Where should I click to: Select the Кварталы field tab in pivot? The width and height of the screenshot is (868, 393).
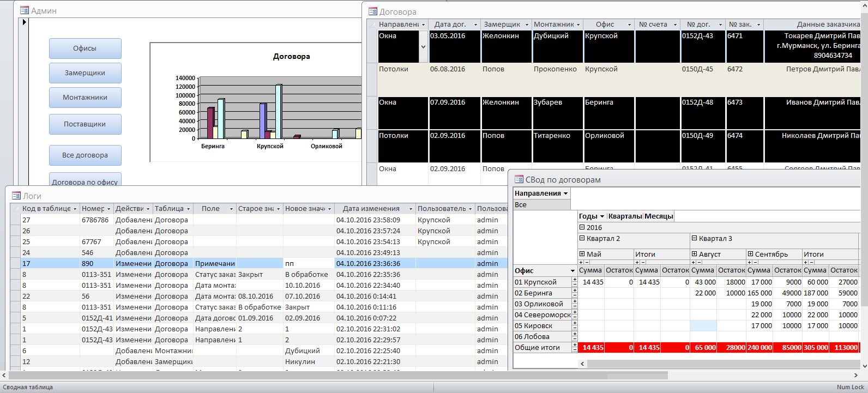625,216
